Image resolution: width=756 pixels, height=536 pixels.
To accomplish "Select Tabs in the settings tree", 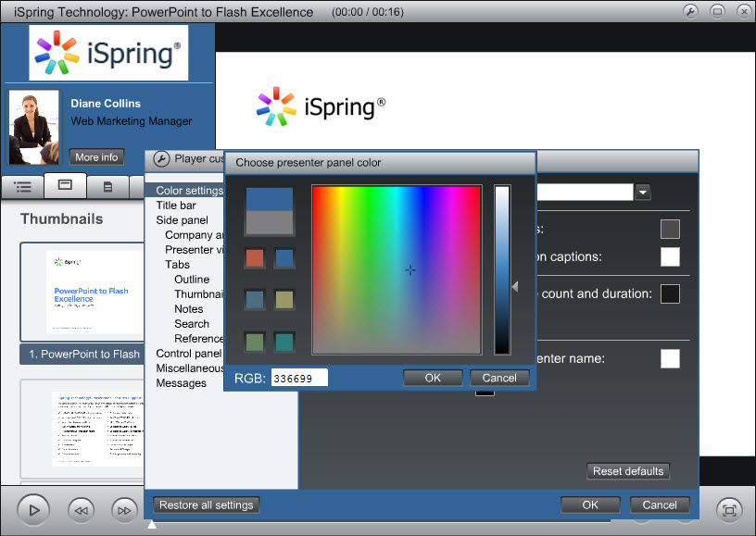I will 177,265.
